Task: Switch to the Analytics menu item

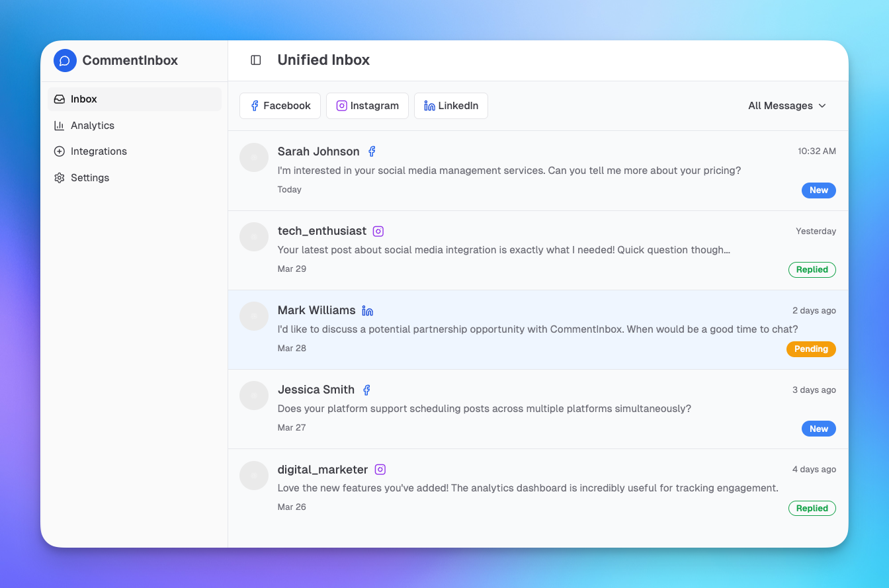Action: [93, 125]
